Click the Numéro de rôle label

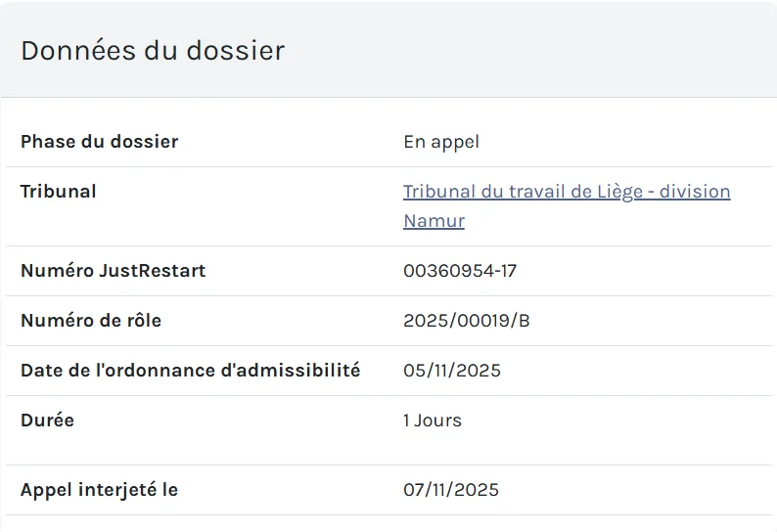(91, 321)
